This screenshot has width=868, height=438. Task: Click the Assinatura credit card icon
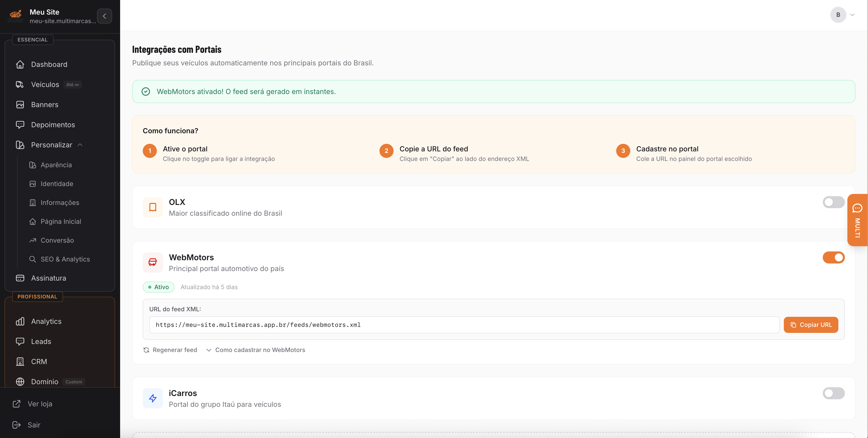(x=20, y=278)
